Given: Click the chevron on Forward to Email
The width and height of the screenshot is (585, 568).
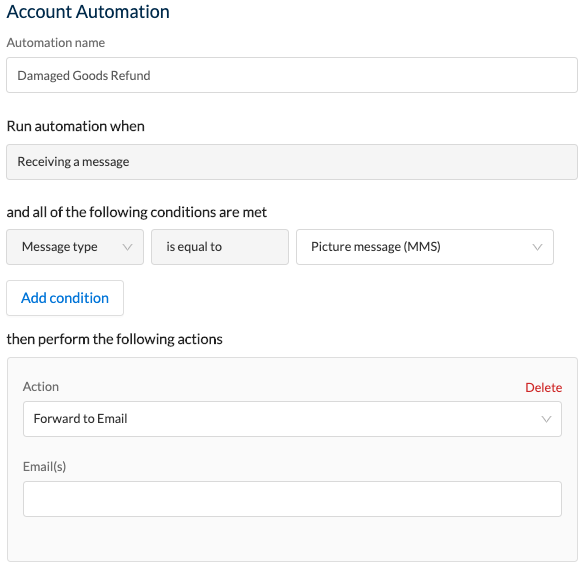Looking at the screenshot, I should click(546, 419).
